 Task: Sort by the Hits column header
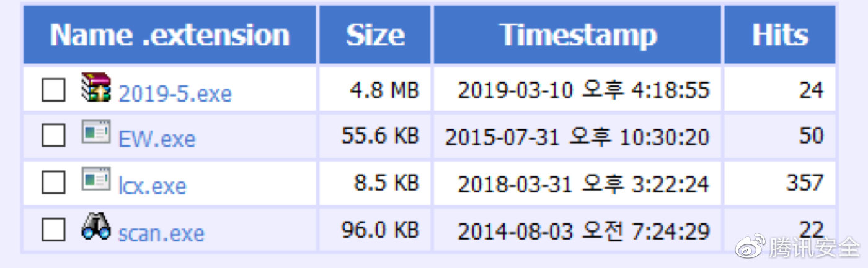(780, 35)
